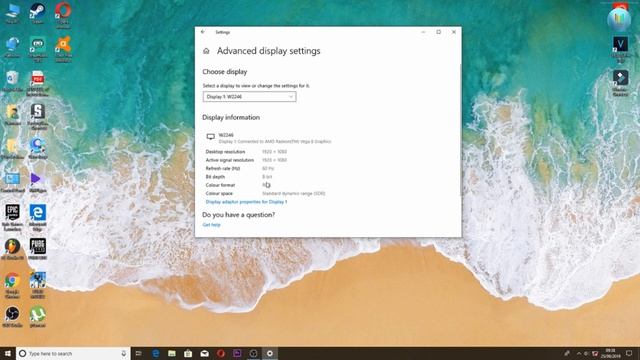This screenshot has height=360, width=640.
Task: Click the Get help link
Action: click(211, 225)
